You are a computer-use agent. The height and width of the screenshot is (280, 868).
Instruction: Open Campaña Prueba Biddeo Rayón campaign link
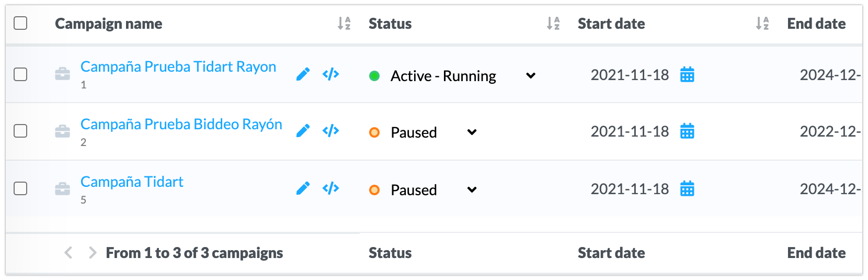pyautogui.click(x=181, y=124)
